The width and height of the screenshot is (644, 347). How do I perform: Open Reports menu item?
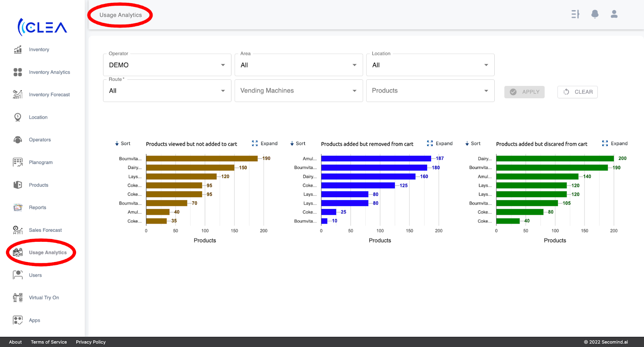pyautogui.click(x=37, y=208)
